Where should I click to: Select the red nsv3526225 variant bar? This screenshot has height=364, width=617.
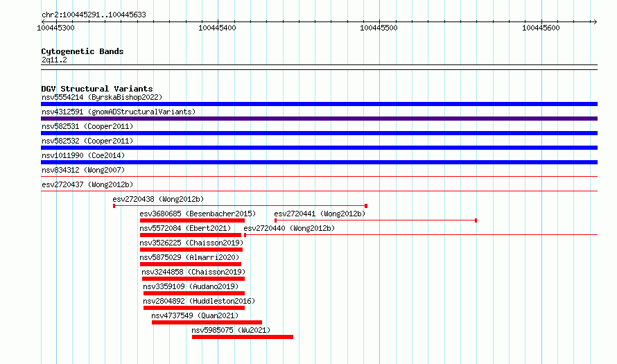click(191, 250)
